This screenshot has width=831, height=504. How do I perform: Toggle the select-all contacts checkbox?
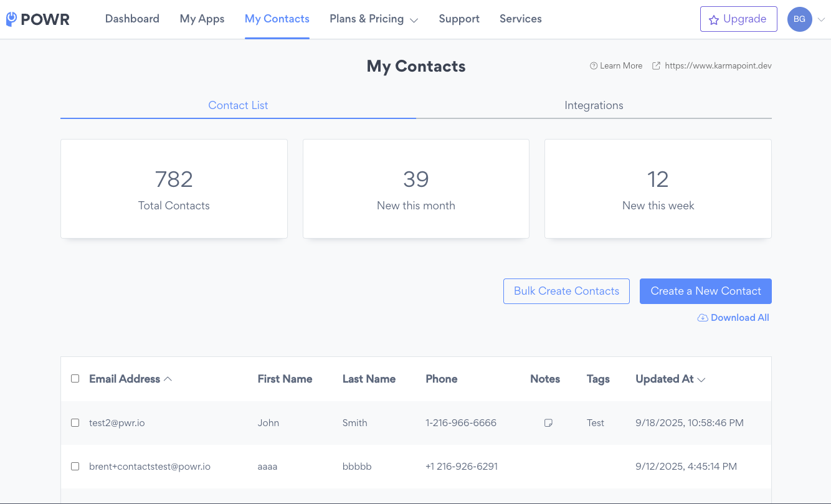75,379
